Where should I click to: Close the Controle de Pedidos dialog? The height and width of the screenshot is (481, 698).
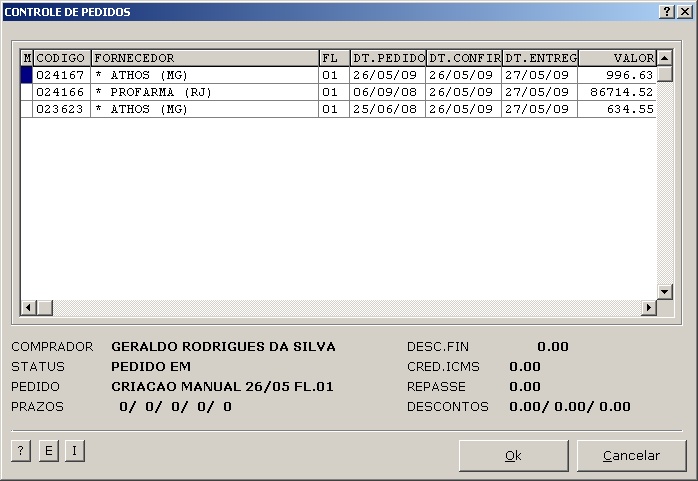tap(684, 12)
